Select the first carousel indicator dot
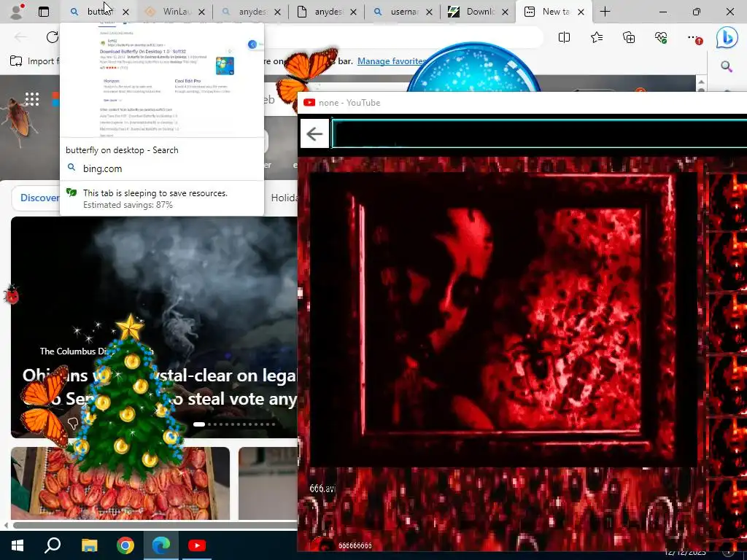Viewport: 747px width, 560px height. point(199,424)
